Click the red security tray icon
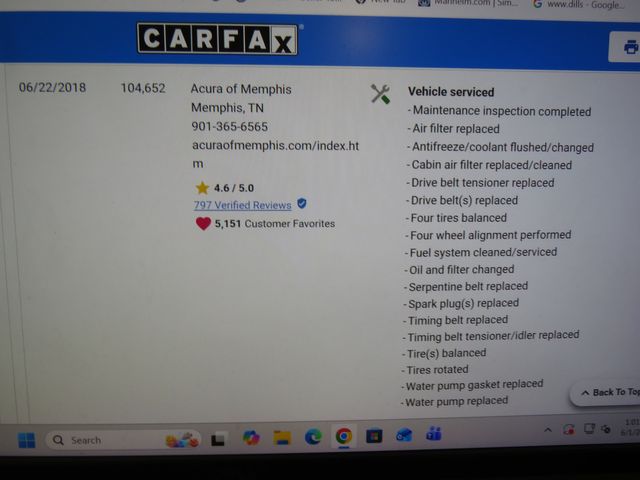This screenshot has height=480, width=640. coord(568,429)
